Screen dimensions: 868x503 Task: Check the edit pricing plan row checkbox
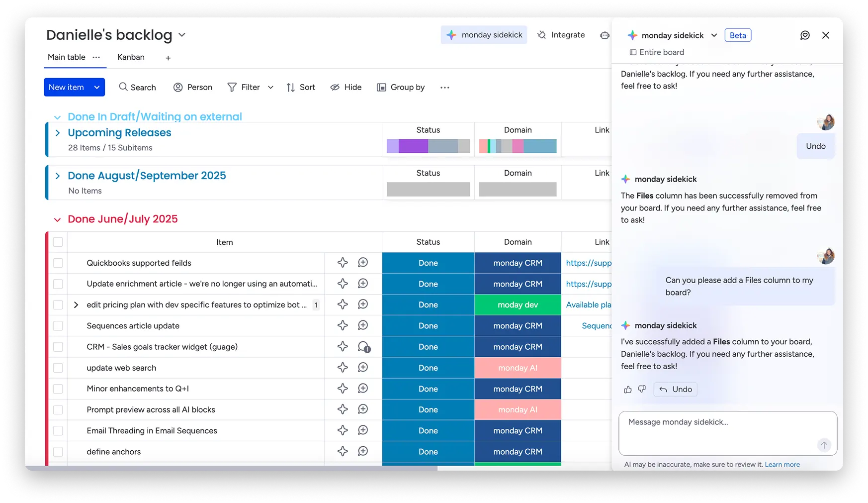pyautogui.click(x=58, y=304)
